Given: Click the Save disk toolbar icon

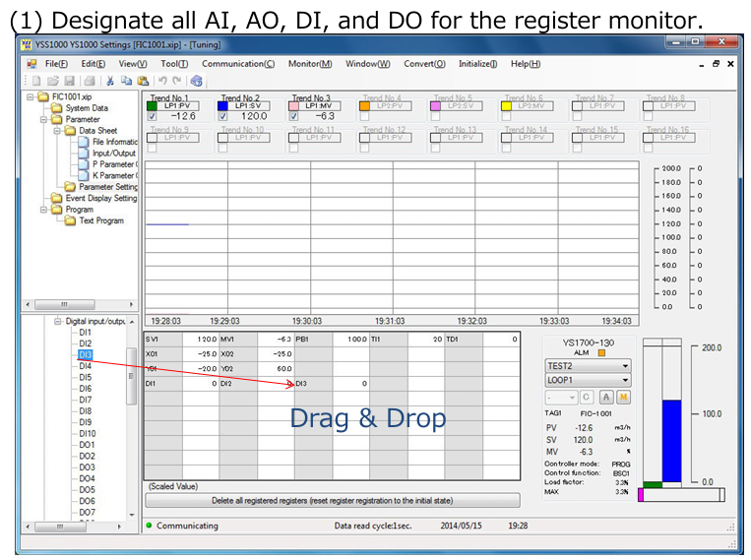Looking at the screenshot, I should tap(71, 81).
